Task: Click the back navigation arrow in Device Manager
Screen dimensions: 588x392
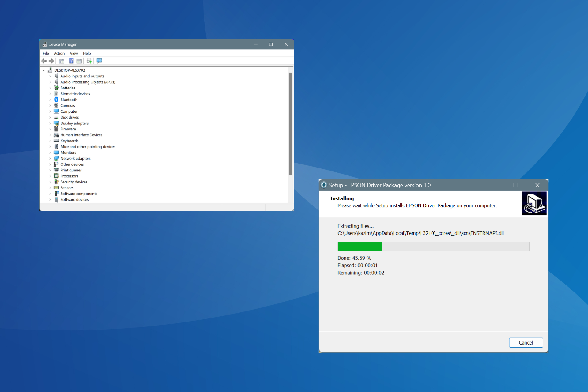Action: pos(44,61)
